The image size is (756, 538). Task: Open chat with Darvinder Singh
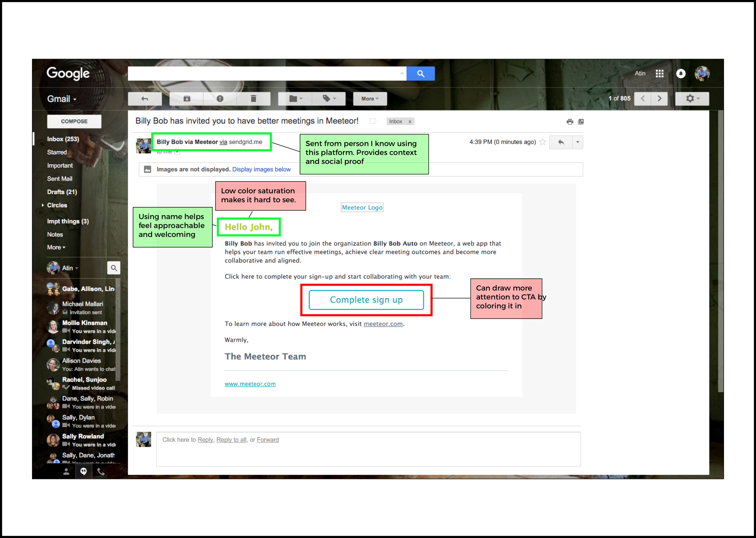click(81, 346)
